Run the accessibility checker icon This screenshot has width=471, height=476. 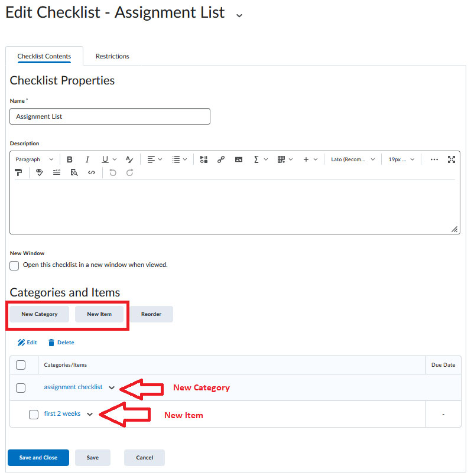[39, 172]
